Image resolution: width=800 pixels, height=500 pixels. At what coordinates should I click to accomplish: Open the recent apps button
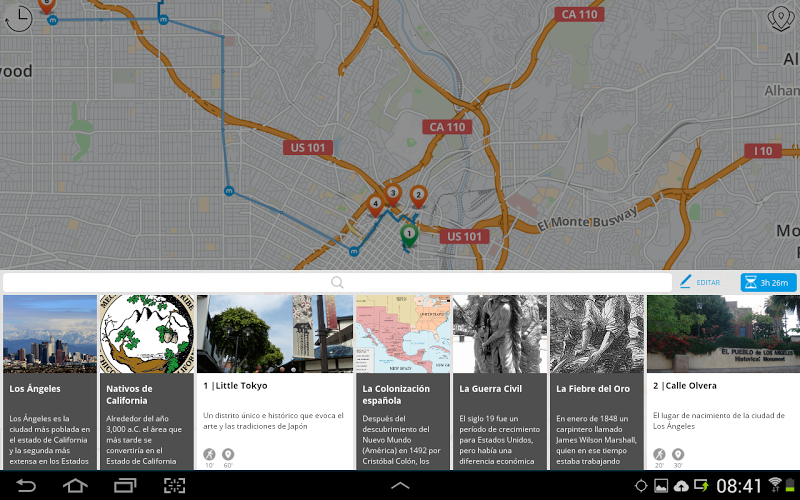[125, 486]
